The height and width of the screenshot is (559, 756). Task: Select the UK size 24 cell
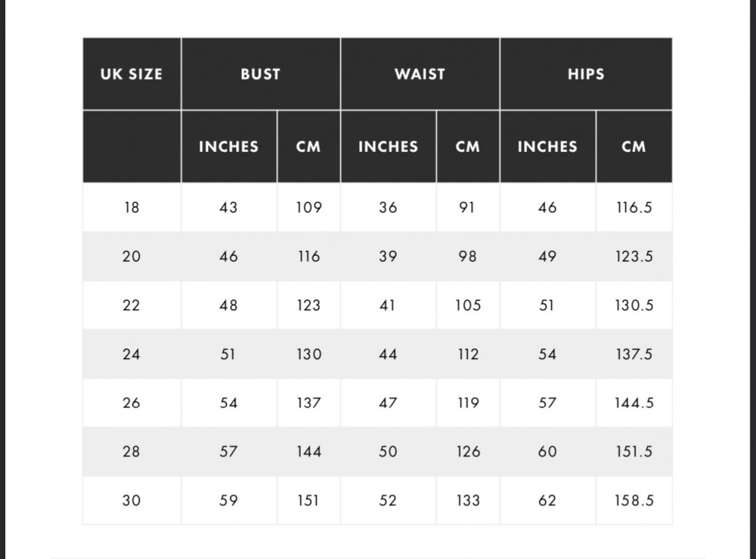click(x=132, y=354)
